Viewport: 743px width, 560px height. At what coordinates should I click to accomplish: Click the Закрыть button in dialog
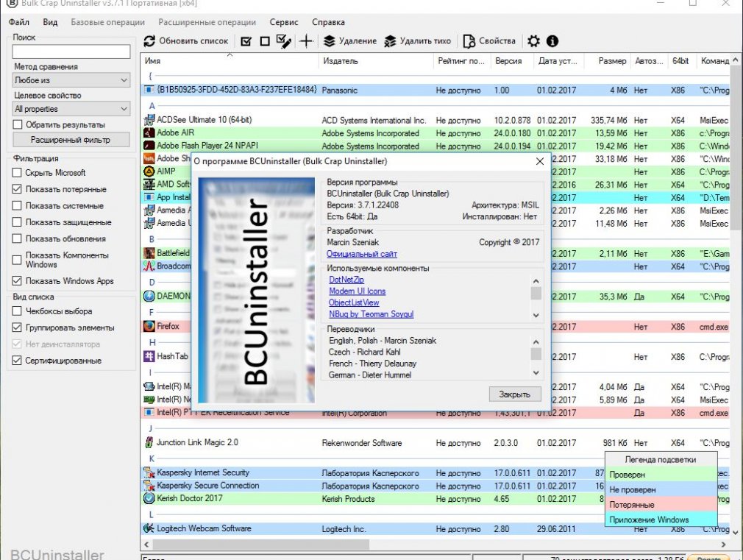coord(515,394)
